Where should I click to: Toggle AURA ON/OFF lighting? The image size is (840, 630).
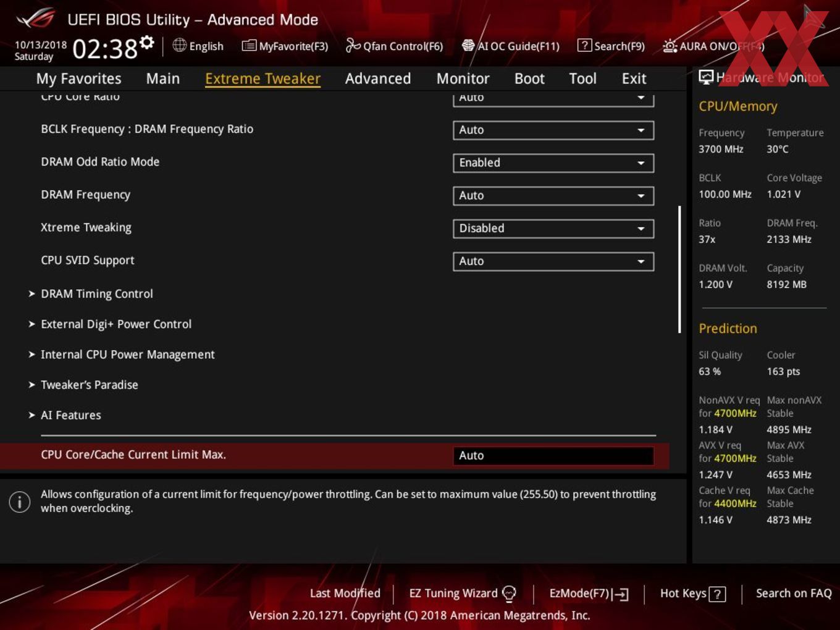(x=713, y=46)
